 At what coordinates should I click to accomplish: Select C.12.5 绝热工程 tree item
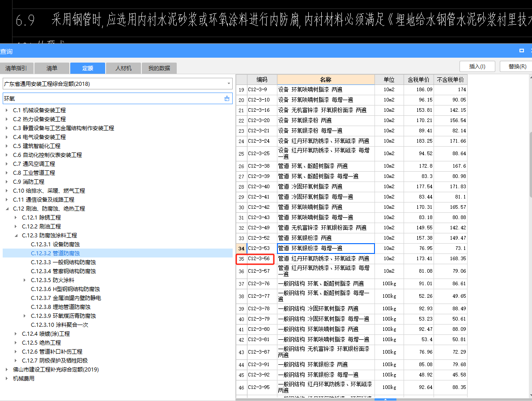click(x=42, y=343)
